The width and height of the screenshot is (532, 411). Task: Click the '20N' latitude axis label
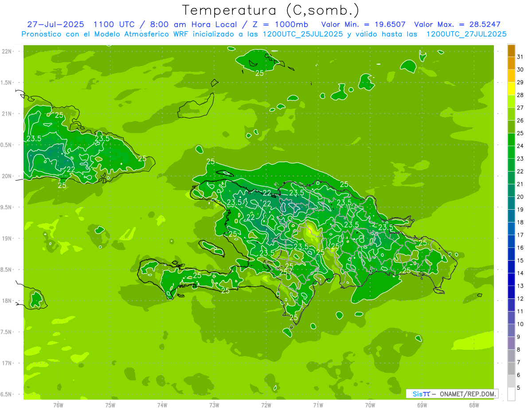8,176
